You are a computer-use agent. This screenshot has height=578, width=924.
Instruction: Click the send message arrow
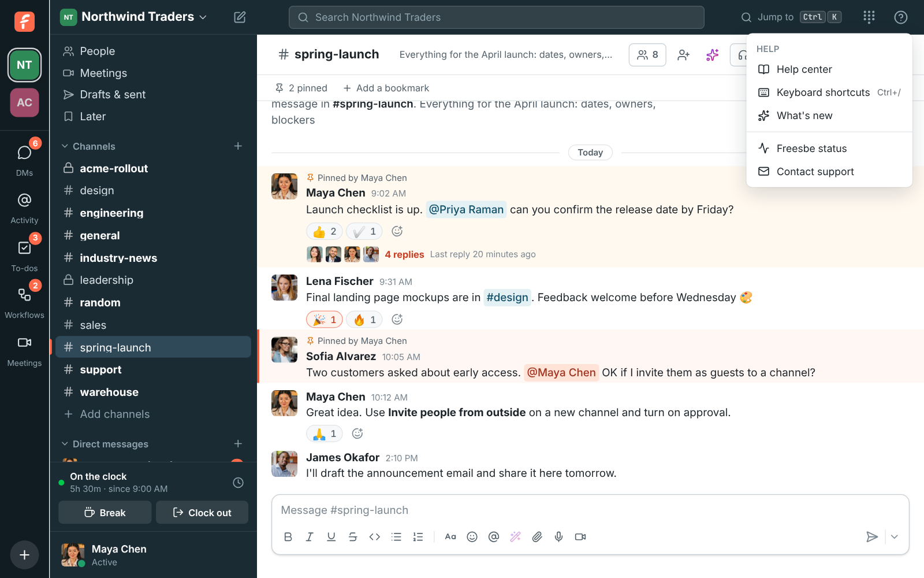[872, 537]
